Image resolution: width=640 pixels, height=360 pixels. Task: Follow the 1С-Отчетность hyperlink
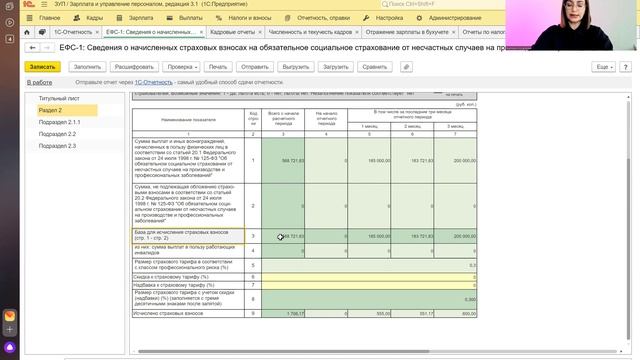[153, 82]
